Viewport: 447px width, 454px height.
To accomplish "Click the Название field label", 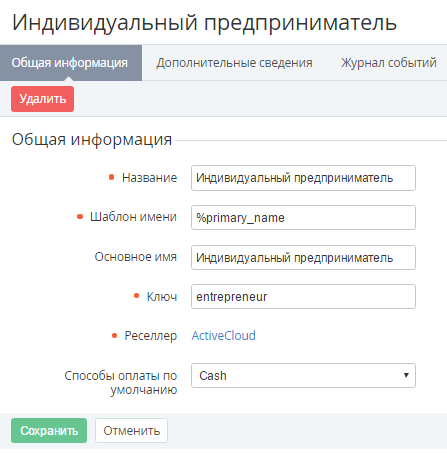I will [149, 178].
